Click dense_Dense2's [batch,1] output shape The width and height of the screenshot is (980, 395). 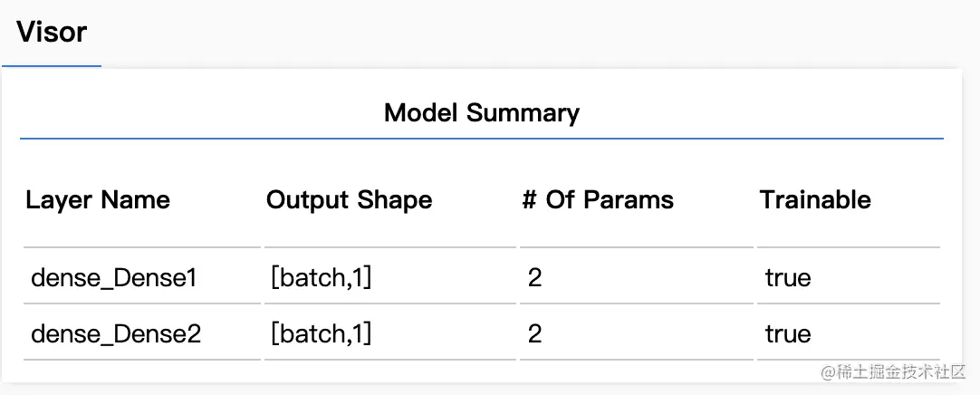point(322,334)
